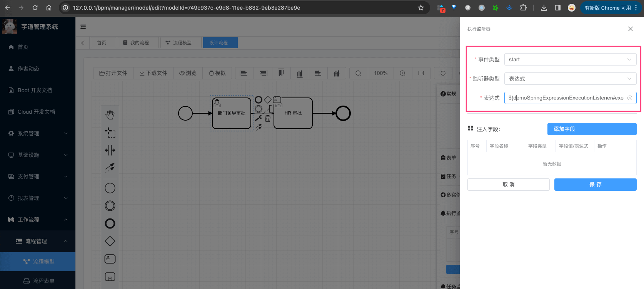Toggle the sidebar hamburger menu
Image resolution: width=644 pixels, height=289 pixels.
(x=83, y=27)
